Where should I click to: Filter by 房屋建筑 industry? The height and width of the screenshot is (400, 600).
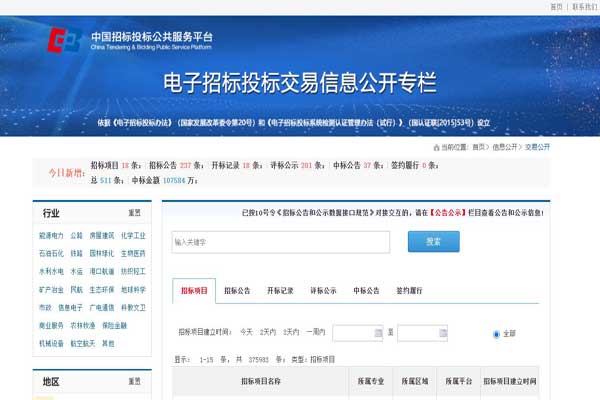pos(102,235)
